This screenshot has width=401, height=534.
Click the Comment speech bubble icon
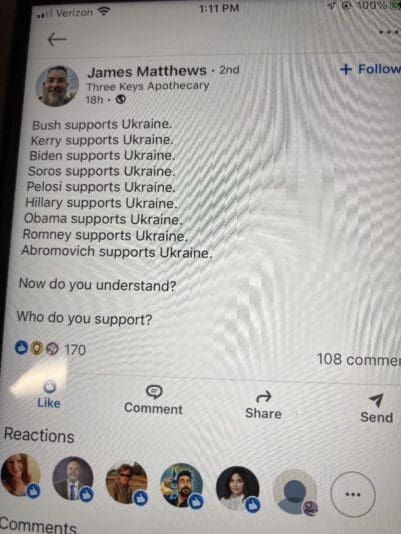coord(154,392)
